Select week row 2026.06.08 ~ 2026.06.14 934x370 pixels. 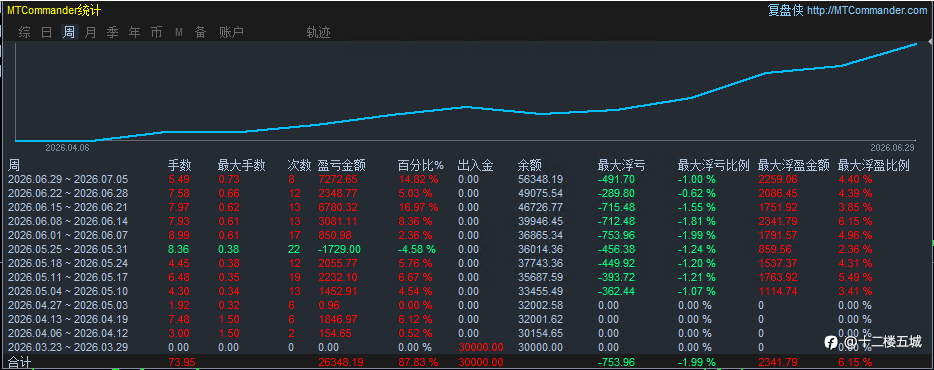point(467,221)
